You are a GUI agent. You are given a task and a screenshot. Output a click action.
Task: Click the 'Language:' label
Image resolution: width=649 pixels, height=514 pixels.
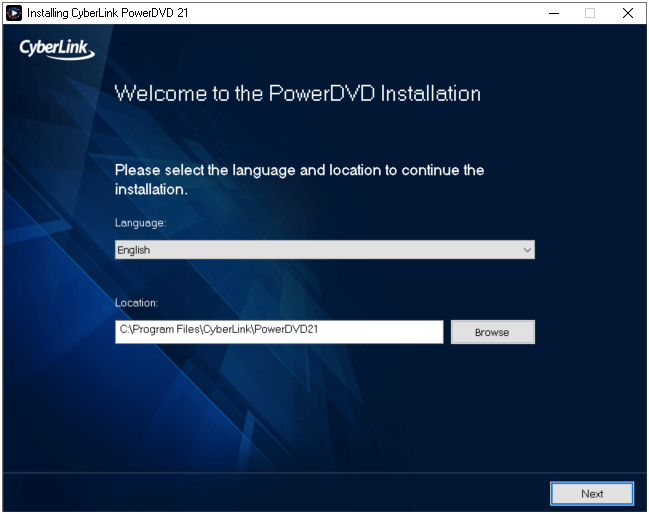point(140,223)
